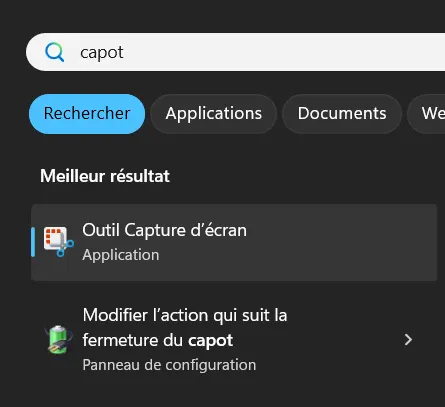
Task: Open the Documents filter tab
Action: (x=342, y=114)
